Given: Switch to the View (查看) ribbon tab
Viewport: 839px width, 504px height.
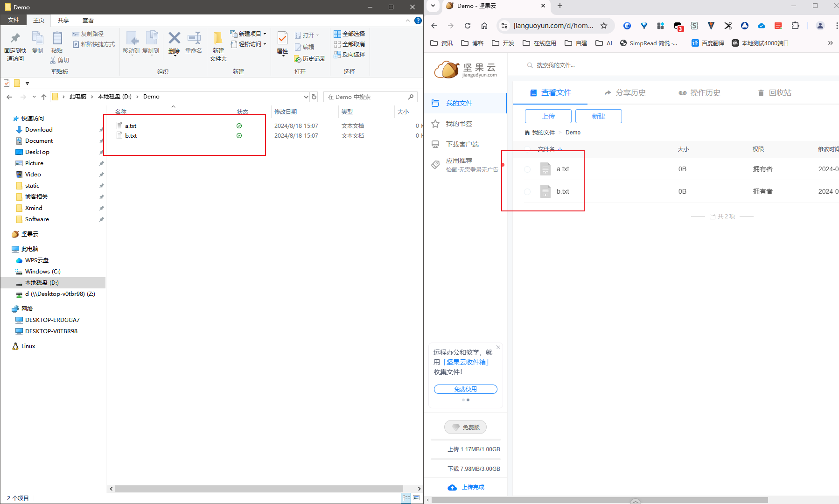Looking at the screenshot, I should coord(88,20).
